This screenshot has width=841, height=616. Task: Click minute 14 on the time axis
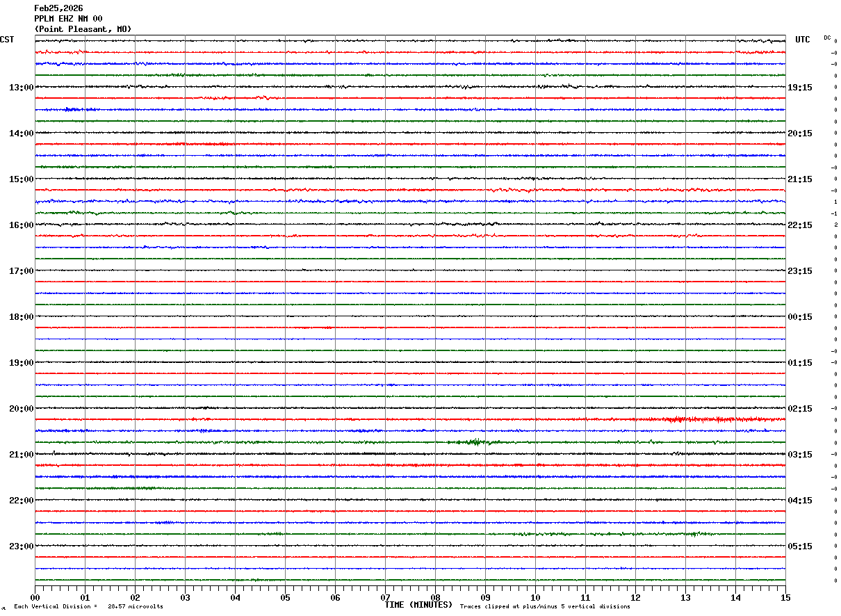tap(735, 597)
